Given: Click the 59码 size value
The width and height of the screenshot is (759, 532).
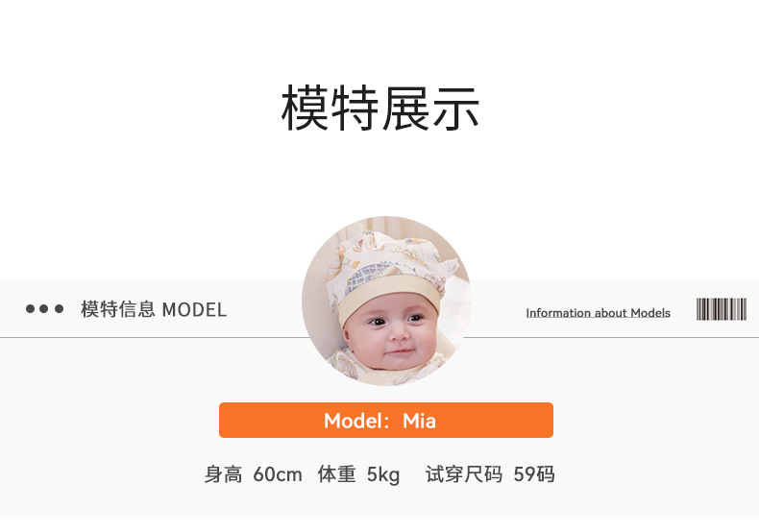Looking at the screenshot, I should (534, 474).
